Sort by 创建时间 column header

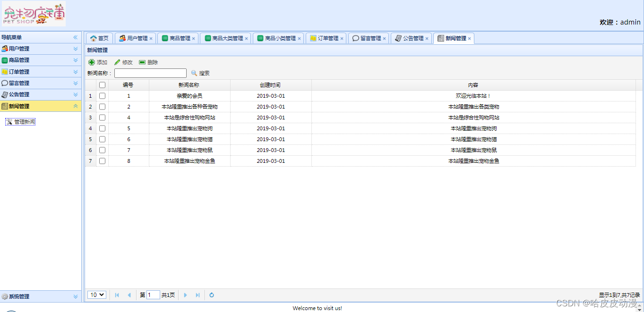271,85
